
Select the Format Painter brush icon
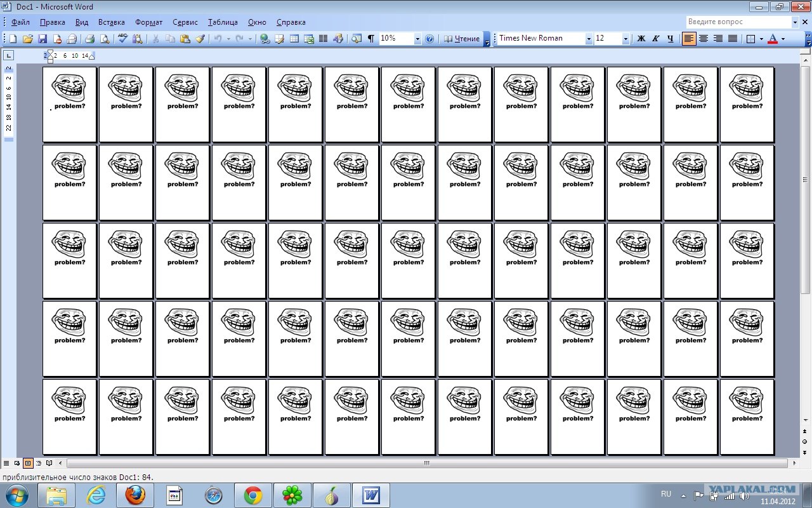tap(200, 39)
